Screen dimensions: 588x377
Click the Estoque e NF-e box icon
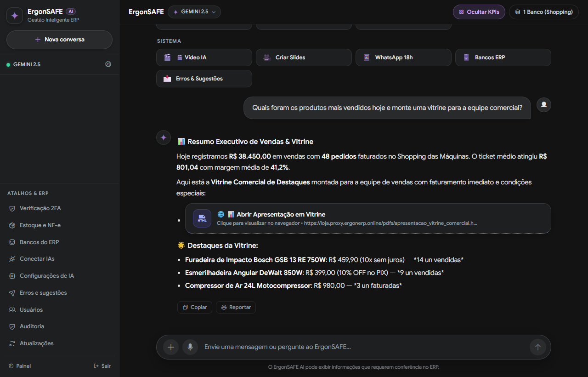(x=12, y=225)
